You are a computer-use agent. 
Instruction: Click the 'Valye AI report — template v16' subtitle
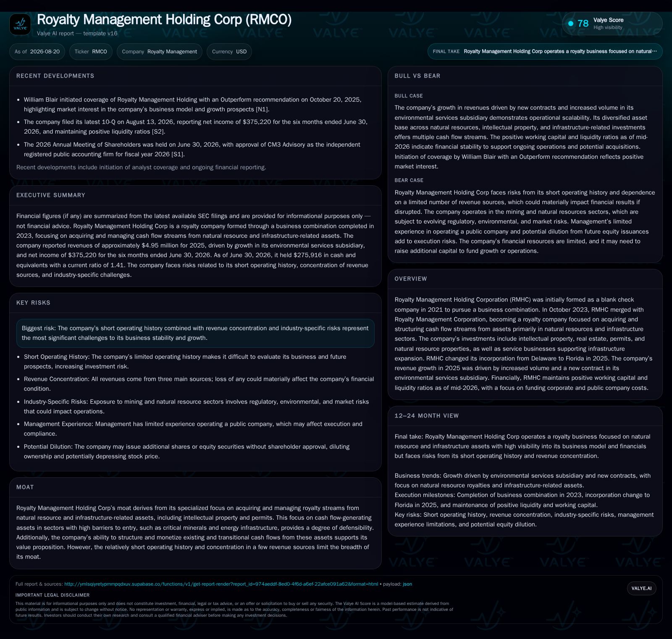(77, 34)
